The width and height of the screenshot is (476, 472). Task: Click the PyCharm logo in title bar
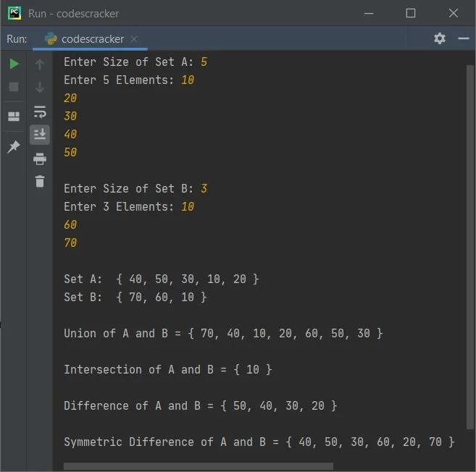(x=14, y=13)
